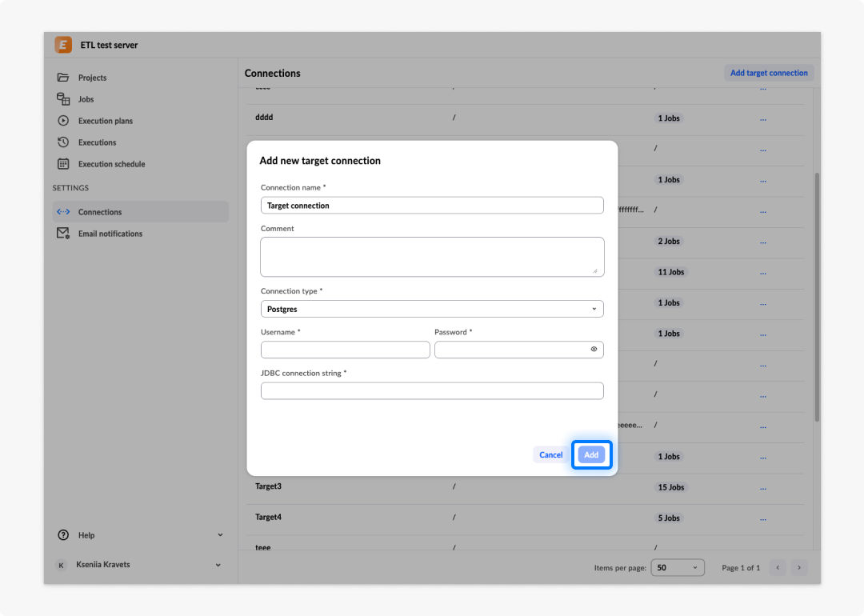Select Connections in settings menu
This screenshot has height=616, width=864.
pos(141,211)
